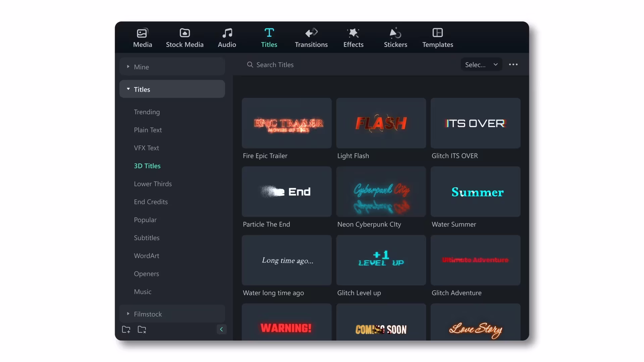
Task: Select the Glitch ITS OVER thumbnail
Action: pos(476,123)
